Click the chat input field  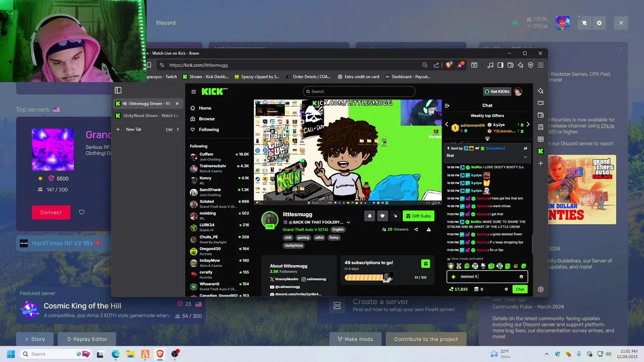click(487, 277)
